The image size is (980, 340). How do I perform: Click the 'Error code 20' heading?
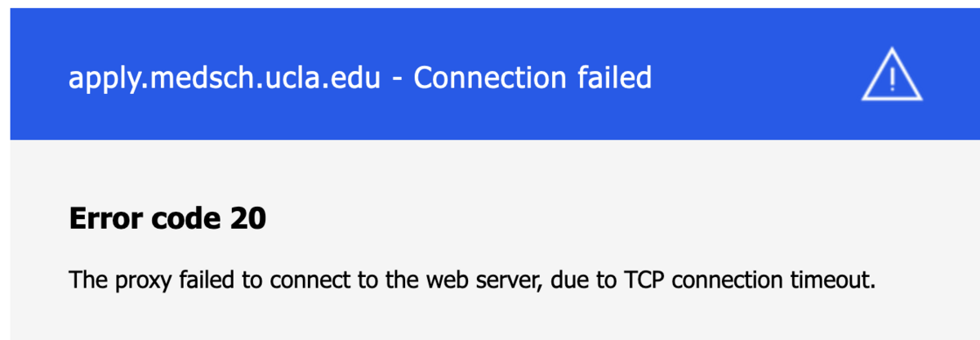167,219
